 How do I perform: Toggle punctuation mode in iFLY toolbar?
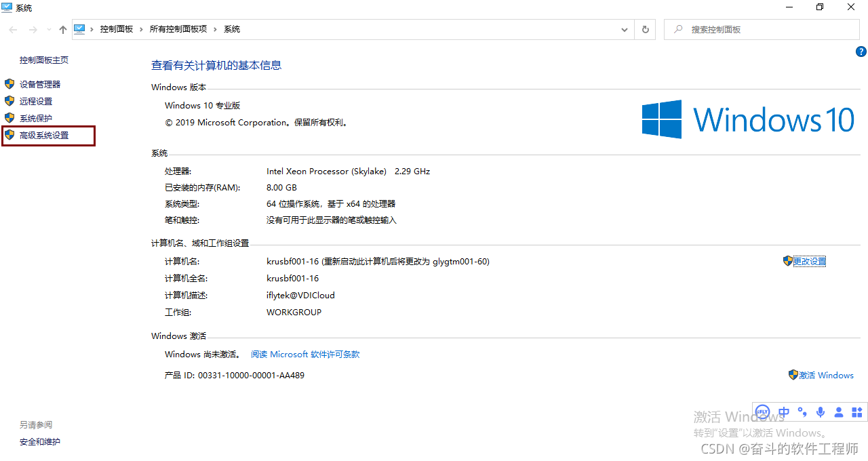click(803, 412)
